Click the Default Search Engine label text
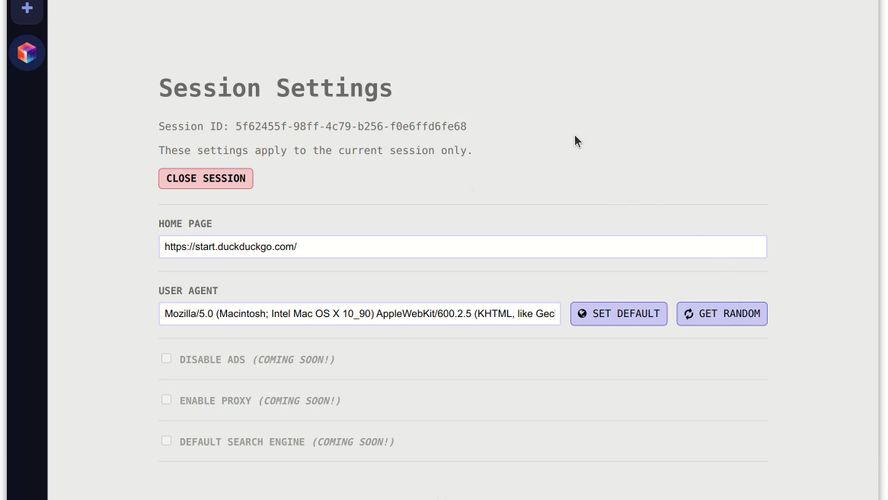The width and height of the screenshot is (888, 500). [x=242, y=442]
